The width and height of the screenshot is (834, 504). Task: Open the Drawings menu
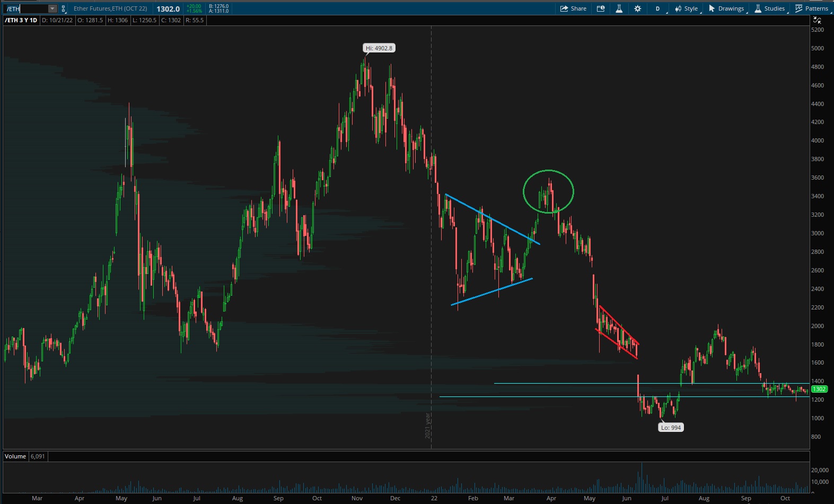(x=727, y=8)
